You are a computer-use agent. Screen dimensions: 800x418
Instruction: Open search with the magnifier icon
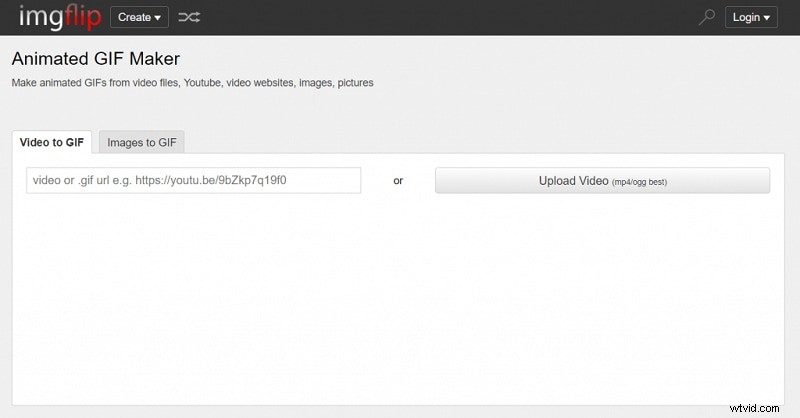pos(707,17)
